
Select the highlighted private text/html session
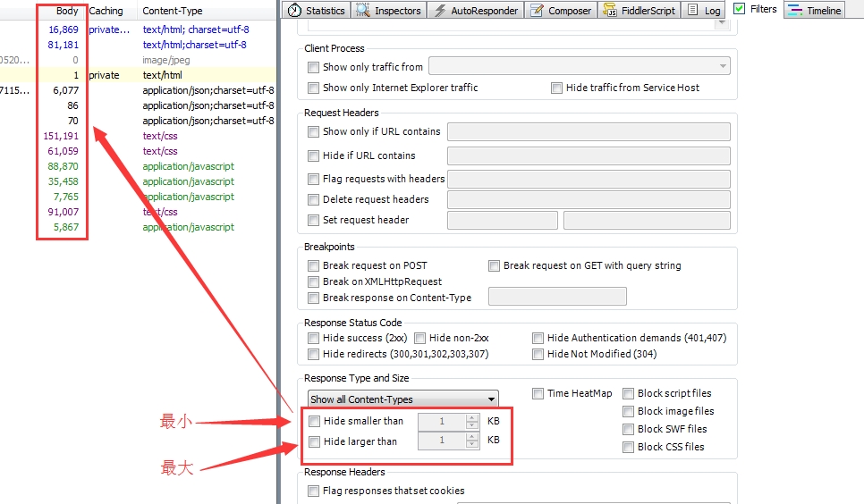click(x=138, y=75)
